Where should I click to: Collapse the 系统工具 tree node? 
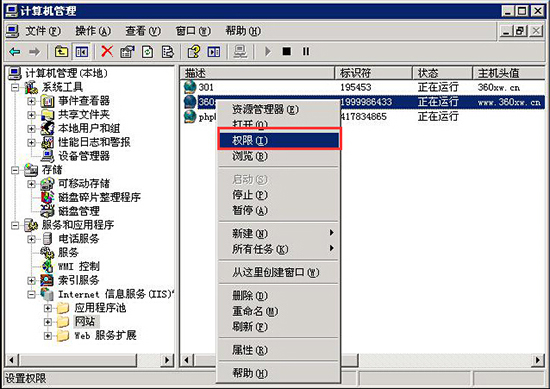pyautogui.click(x=15, y=87)
